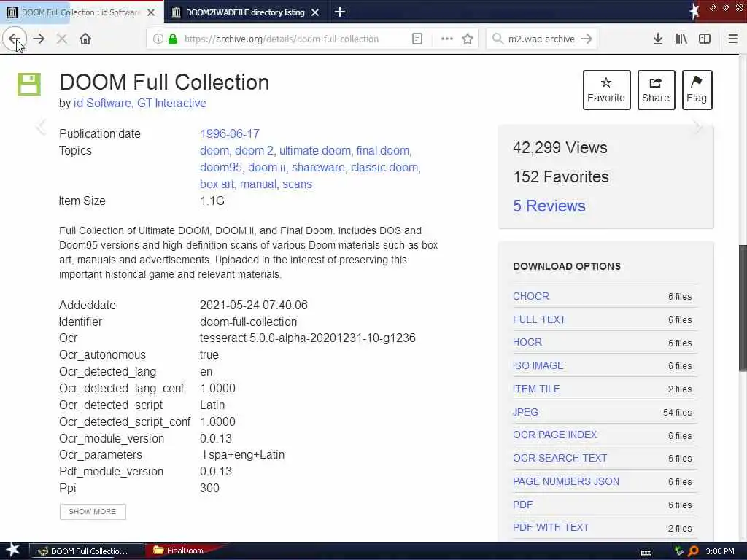Click the page vertical scrollbar thumb
Screen dimensions: 747x560
(743, 308)
